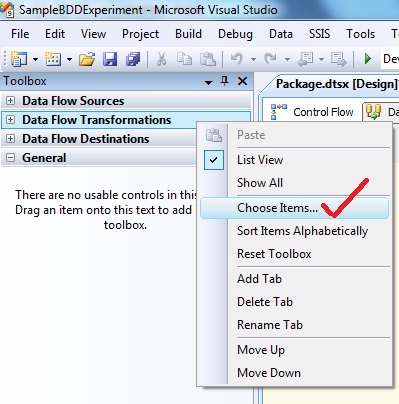Click the Add New Item toolbar icon
Image resolution: width=399 pixels, height=404 pixels.
pos(53,59)
